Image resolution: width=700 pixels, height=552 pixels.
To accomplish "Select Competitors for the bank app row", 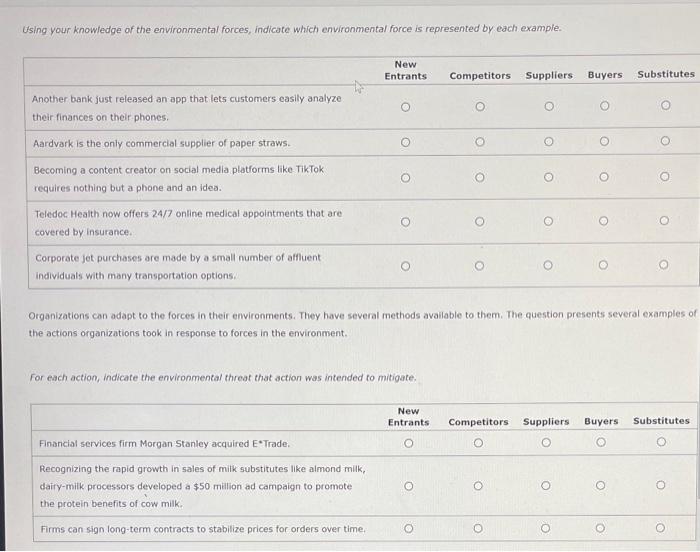I will click(480, 106).
